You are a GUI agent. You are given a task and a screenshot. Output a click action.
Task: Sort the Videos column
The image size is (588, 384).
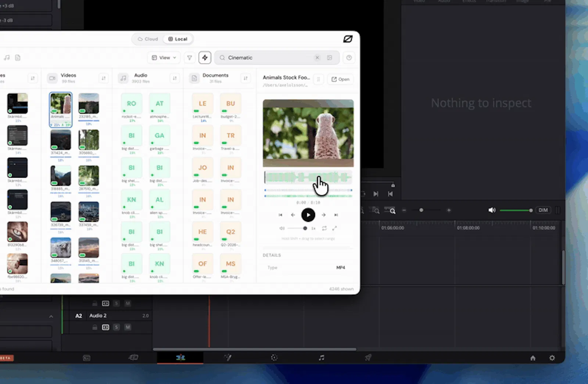point(104,78)
